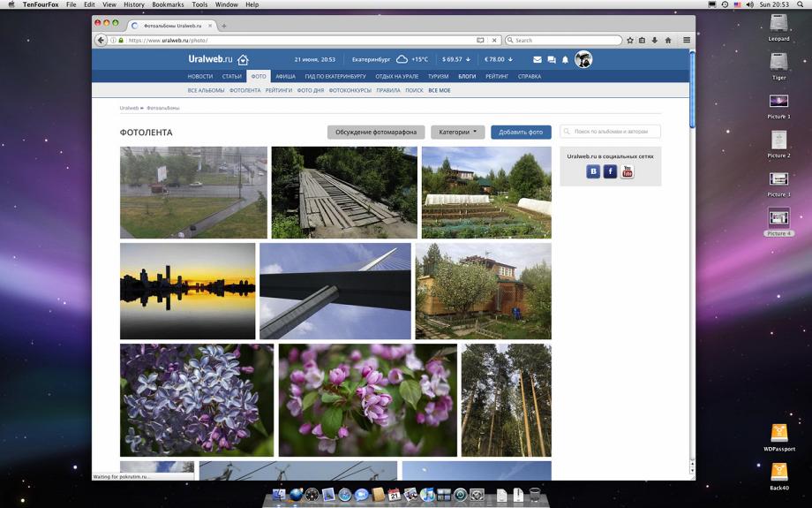
Task: Expand the Категории dropdown
Action: click(x=458, y=133)
